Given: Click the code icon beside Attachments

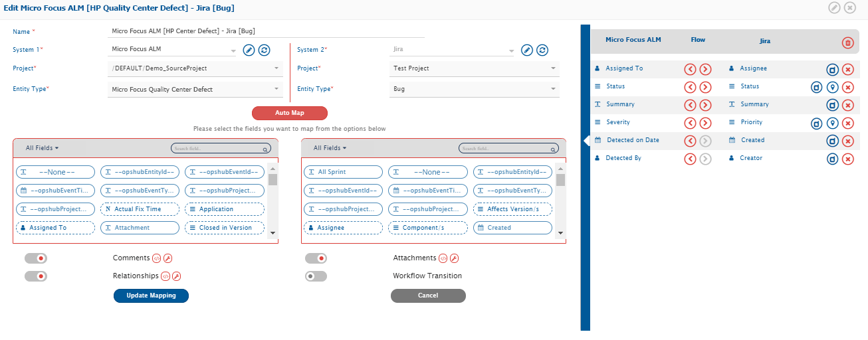Looking at the screenshot, I should (x=444, y=258).
